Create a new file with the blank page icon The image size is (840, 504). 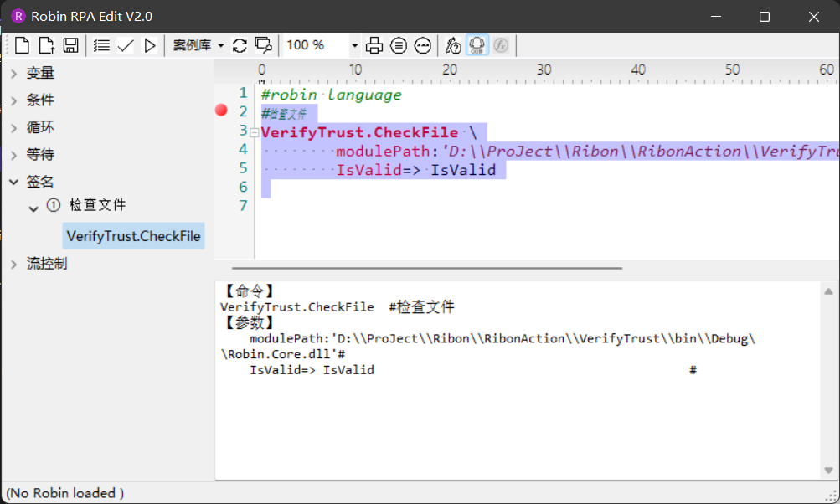click(22, 45)
